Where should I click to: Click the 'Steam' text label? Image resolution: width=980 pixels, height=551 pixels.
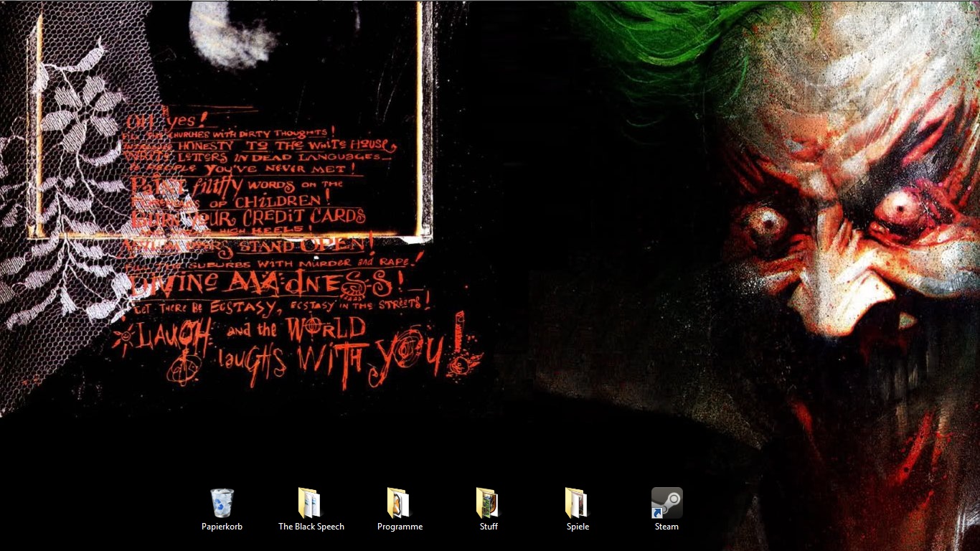pyautogui.click(x=666, y=527)
